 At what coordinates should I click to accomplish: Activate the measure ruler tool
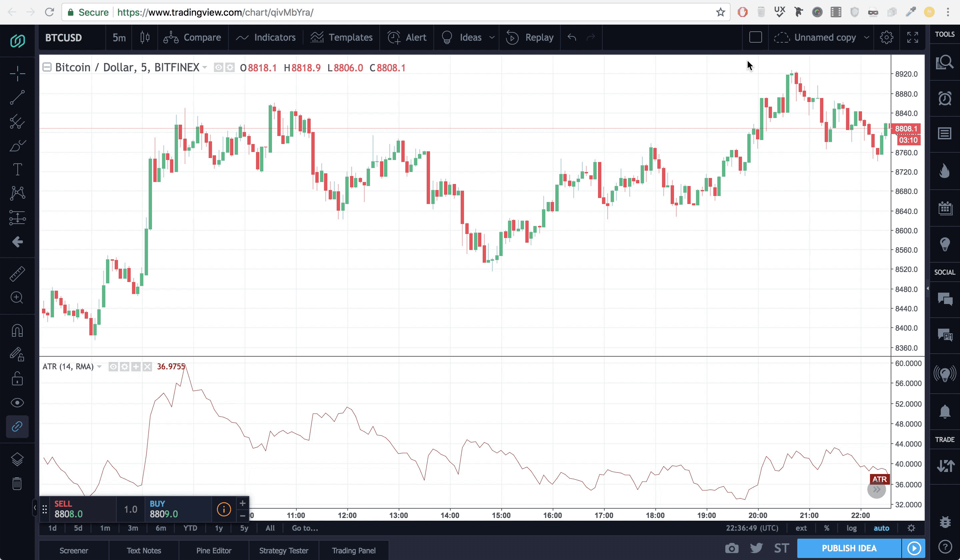[x=17, y=274]
